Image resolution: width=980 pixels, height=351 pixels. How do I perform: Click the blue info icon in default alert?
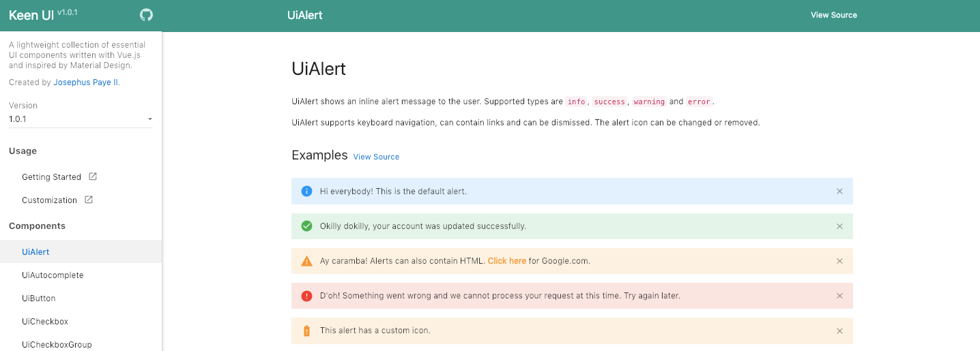[306, 192]
